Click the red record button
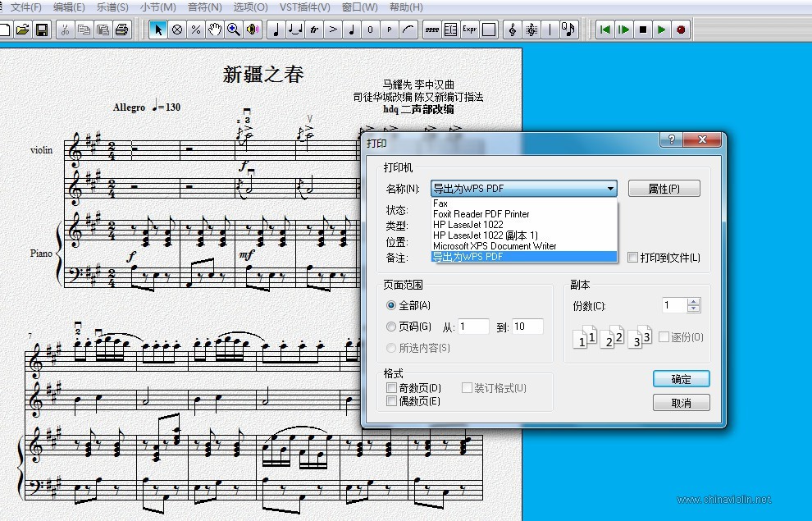 click(681, 30)
